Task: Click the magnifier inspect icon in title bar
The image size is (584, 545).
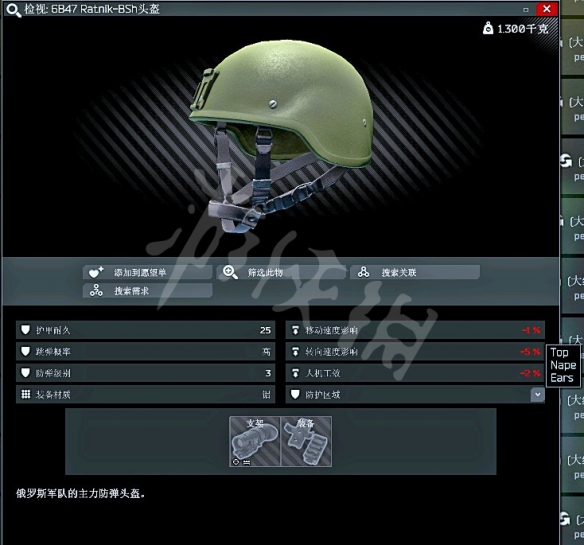Action: (13, 10)
